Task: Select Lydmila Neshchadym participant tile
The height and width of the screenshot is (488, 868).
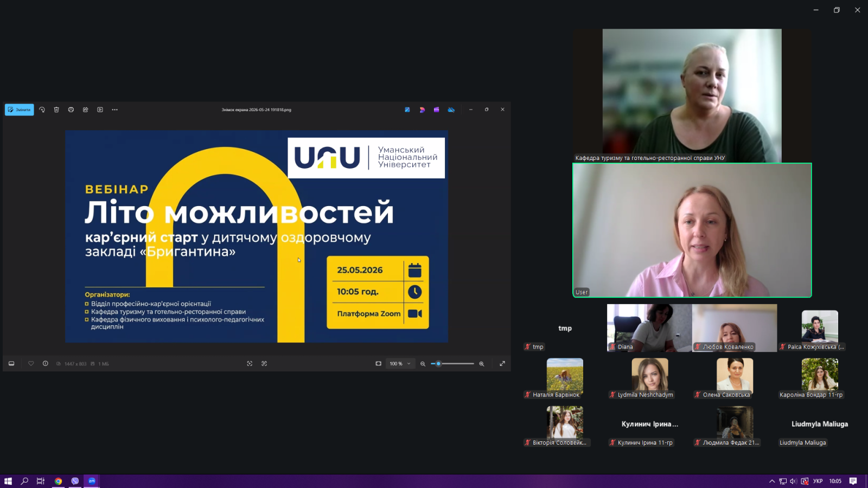Action: [x=650, y=377]
